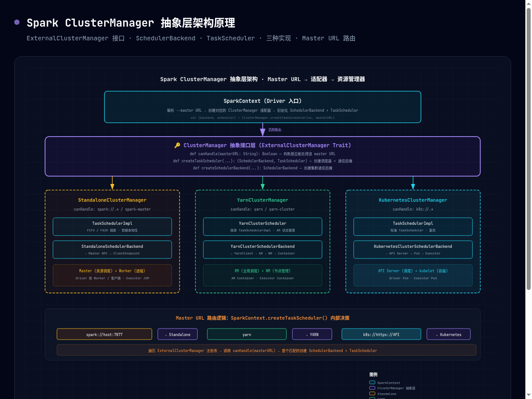Click the diagram heading 'Master URL → 适配器 → 资源管理器'
Viewport: 532px width, 399px height.
click(x=316, y=79)
